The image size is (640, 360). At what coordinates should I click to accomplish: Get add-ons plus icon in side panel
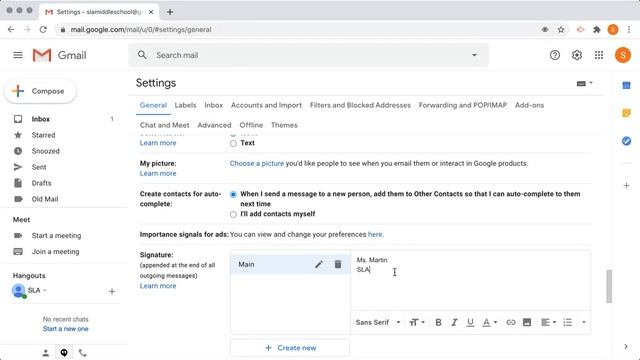click(x=627, y=186)
